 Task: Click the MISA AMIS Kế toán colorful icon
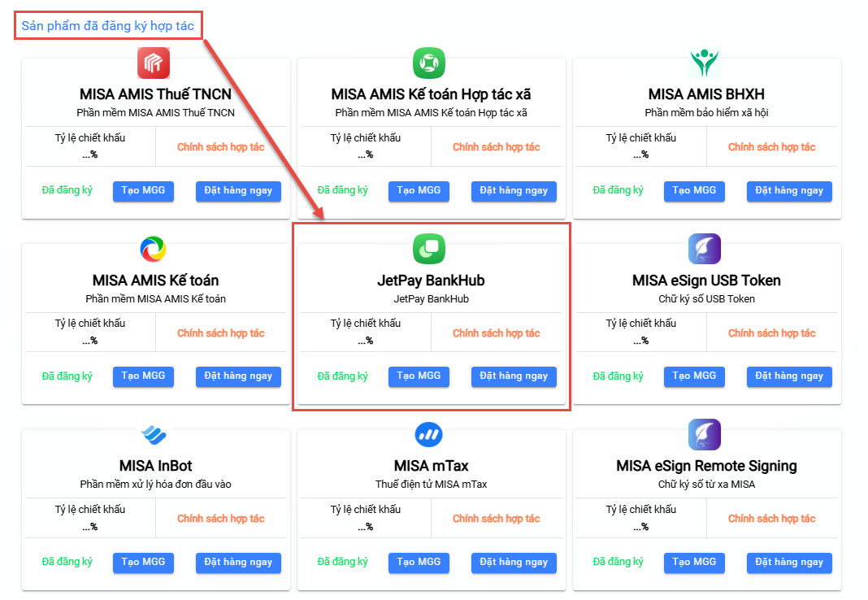coord(154,249)
